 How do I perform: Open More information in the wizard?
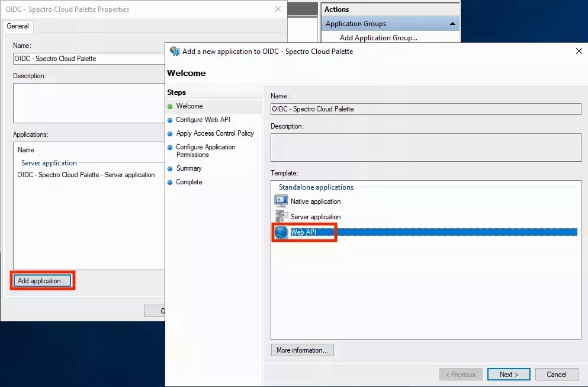302,350
